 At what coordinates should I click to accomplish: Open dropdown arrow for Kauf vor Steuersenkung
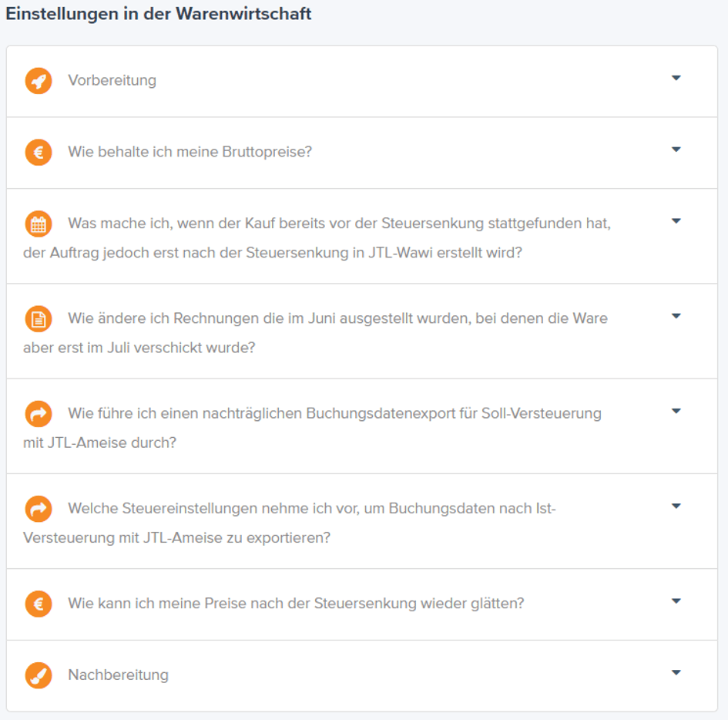coord(676,221)
